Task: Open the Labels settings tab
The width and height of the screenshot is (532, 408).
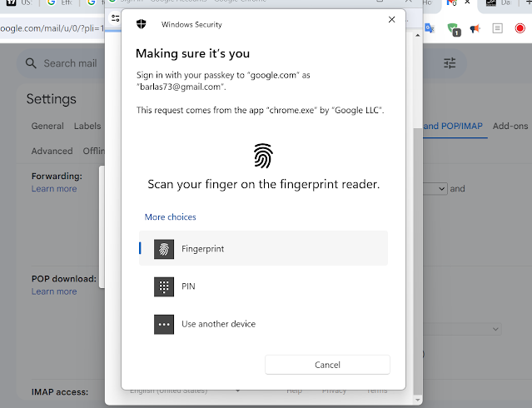Action: pos(87,126)
